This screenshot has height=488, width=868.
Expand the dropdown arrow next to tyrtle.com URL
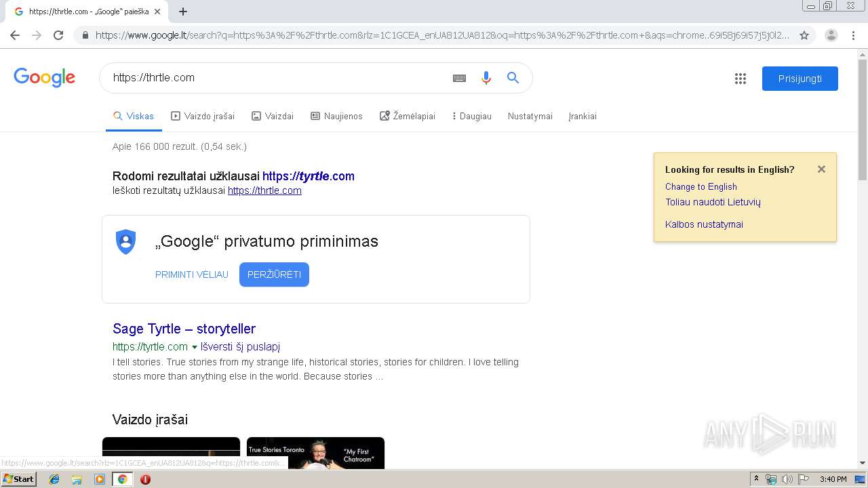coord(195,347)
